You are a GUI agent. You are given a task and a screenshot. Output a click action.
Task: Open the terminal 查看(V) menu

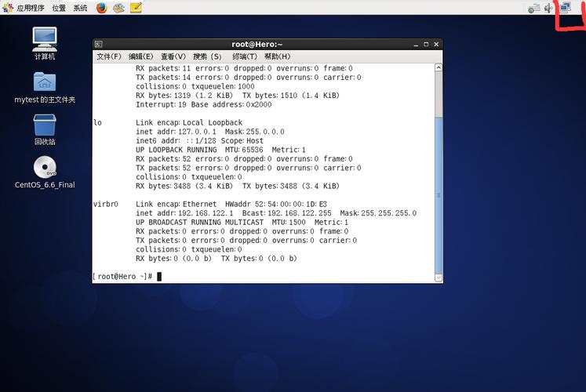173,56
